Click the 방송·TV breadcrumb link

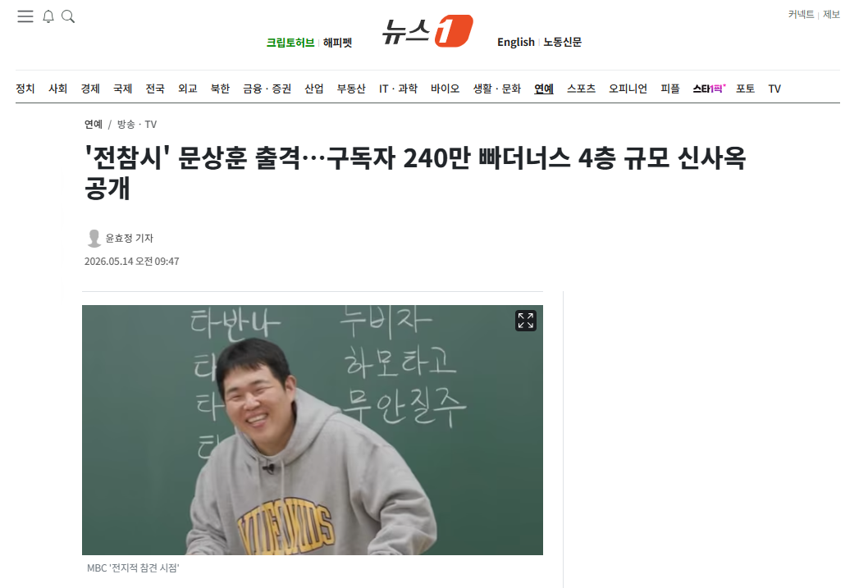(x=137, y=125)
